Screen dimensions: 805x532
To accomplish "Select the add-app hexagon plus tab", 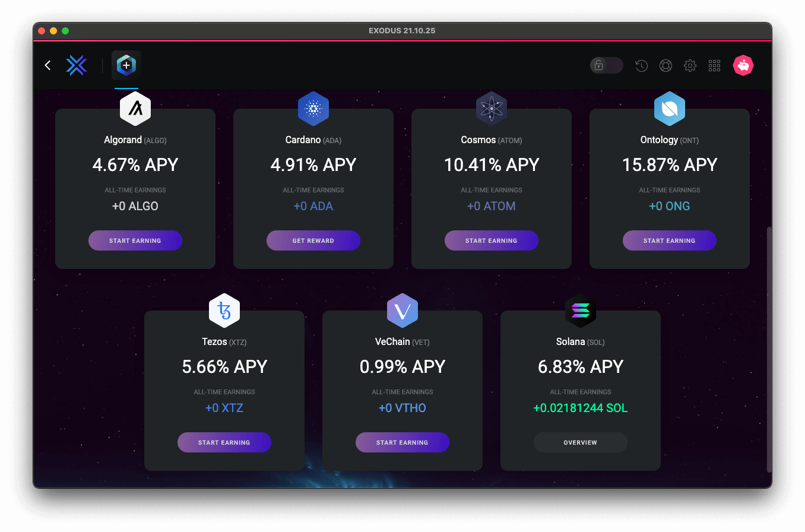I will (126, 65).
